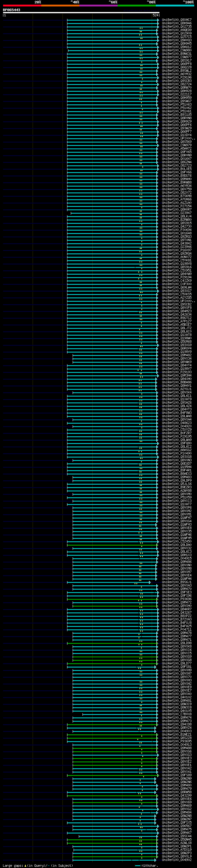
Task: Click the purple ~60% identity legend bar
Action: [x=98, y=6]
